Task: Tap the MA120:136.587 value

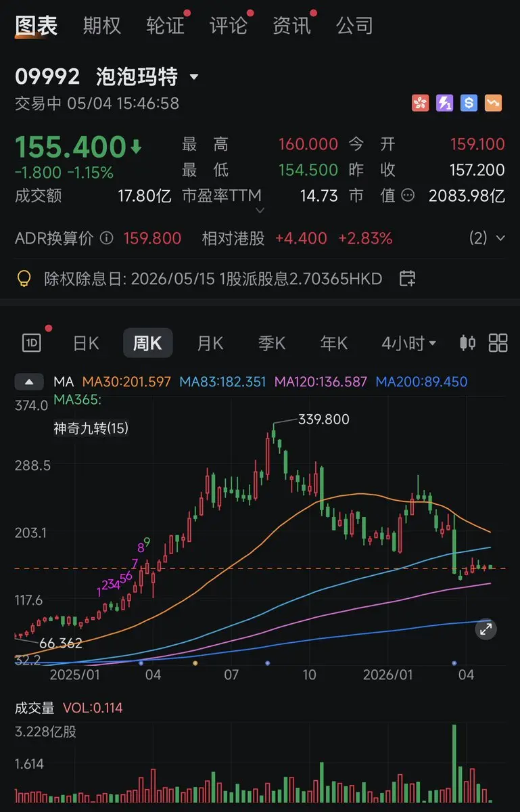Action: pos(321,382)
